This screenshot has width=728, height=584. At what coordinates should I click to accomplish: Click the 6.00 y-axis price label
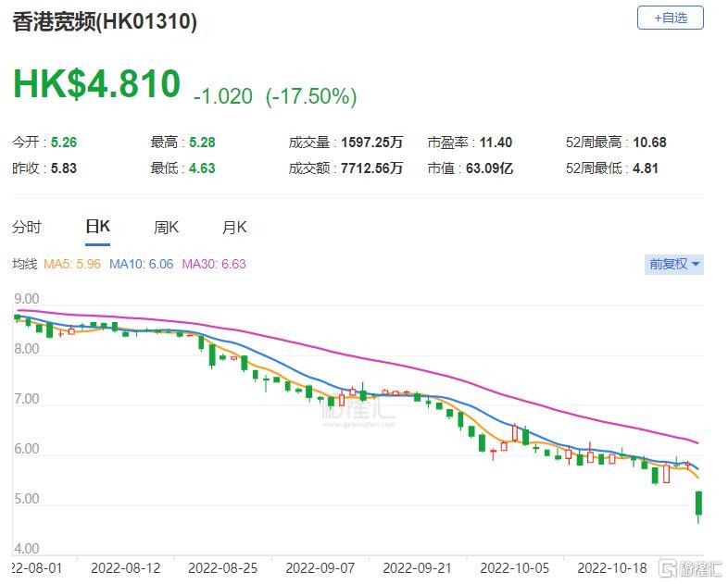click(x=27, y=449)
